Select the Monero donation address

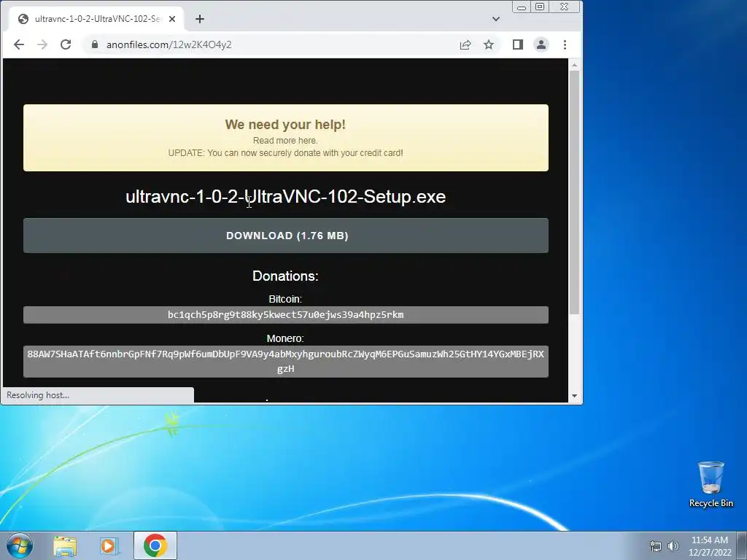click(286, 362)
